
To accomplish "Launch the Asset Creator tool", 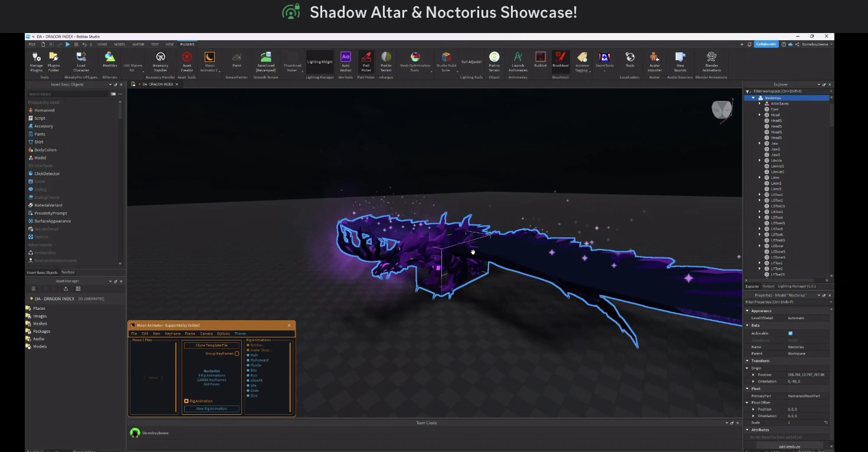I will point(186,61).
